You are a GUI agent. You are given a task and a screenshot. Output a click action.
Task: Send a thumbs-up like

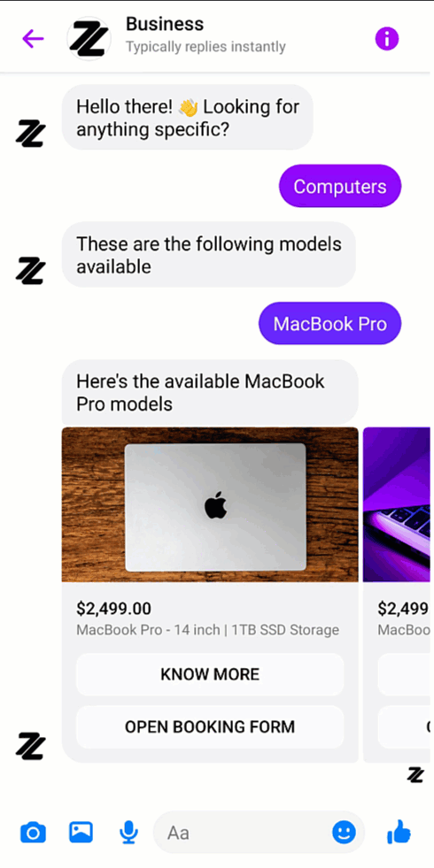pyautogui.click(x=399, y=832)
